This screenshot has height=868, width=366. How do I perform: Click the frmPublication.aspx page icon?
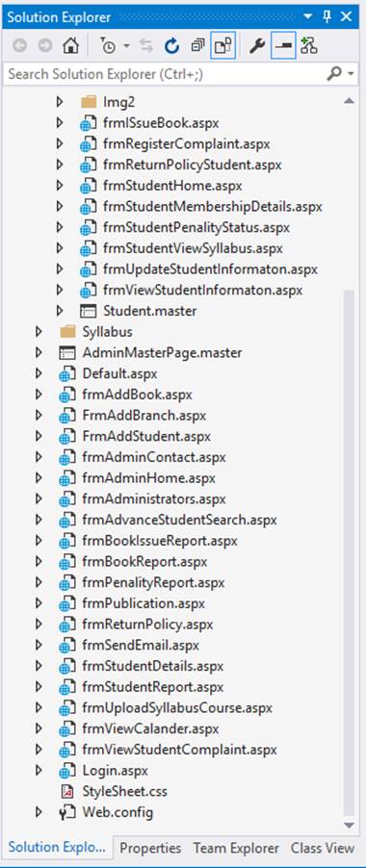click(67, 603)
